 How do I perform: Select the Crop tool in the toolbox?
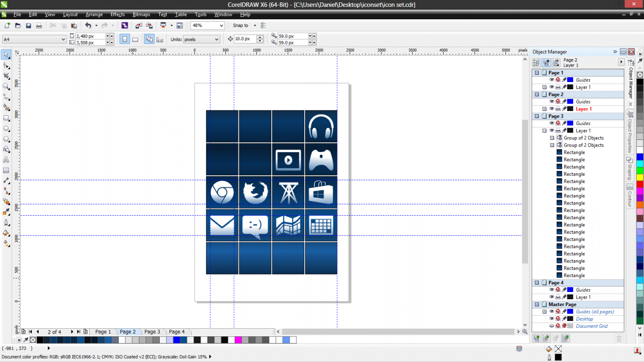[6, 76]
